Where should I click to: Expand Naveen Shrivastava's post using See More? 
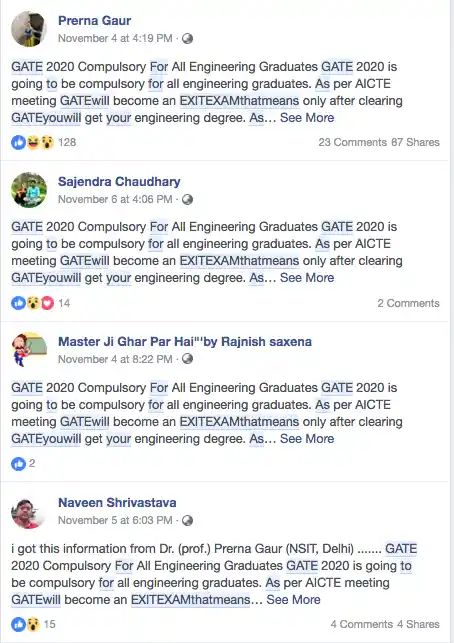(293, 600)
